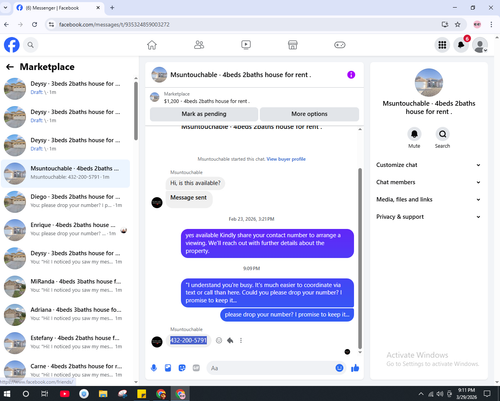React to the 432-200-5791 message
The width and height of the screenshot is (500, 401).
[219, 340]
